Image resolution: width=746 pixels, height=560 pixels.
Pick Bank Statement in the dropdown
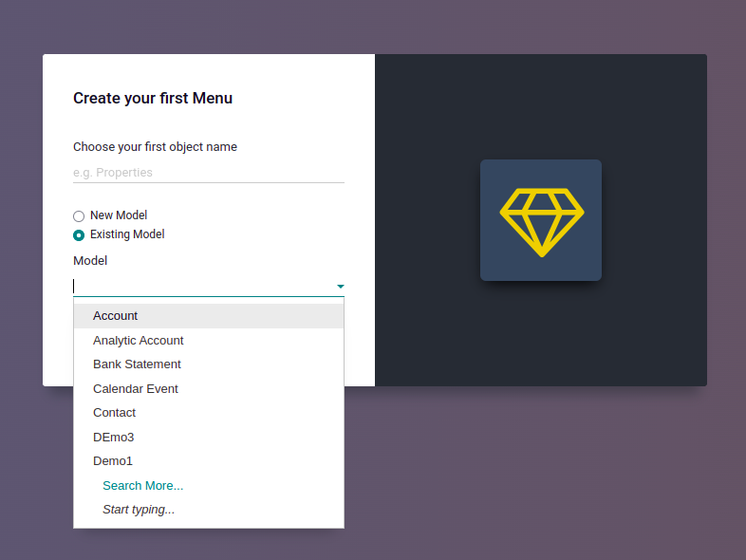[209, 364]
